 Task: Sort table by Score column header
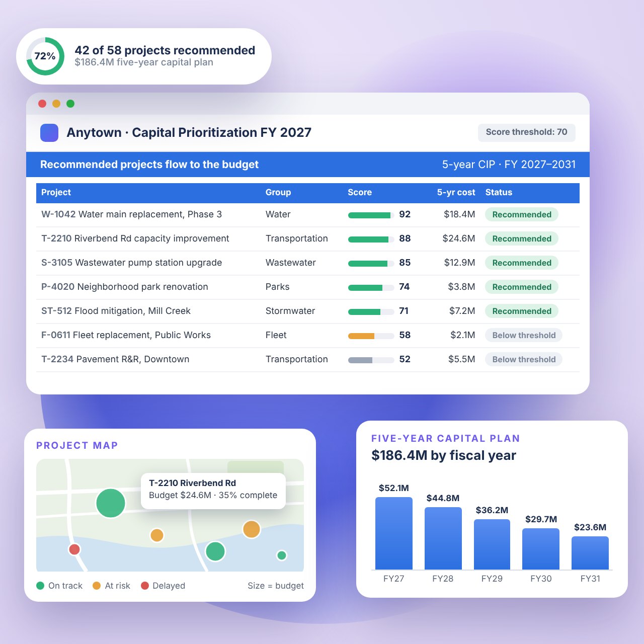pos(360,193)
